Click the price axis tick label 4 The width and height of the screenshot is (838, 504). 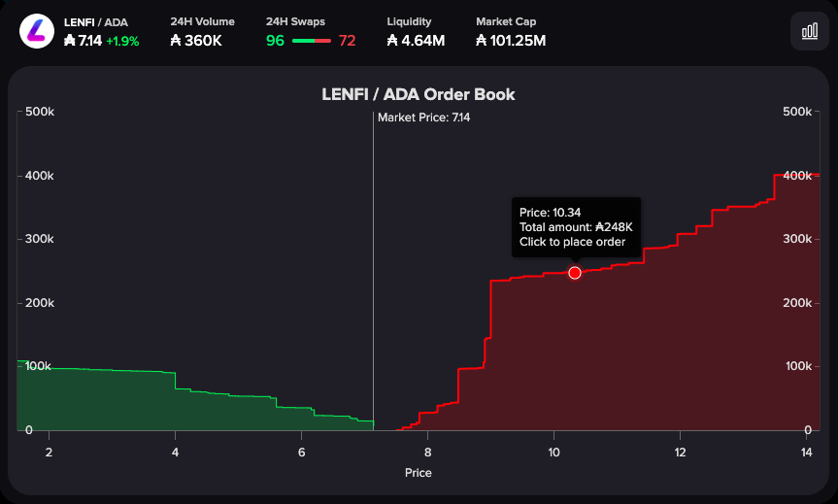[176, 453]
